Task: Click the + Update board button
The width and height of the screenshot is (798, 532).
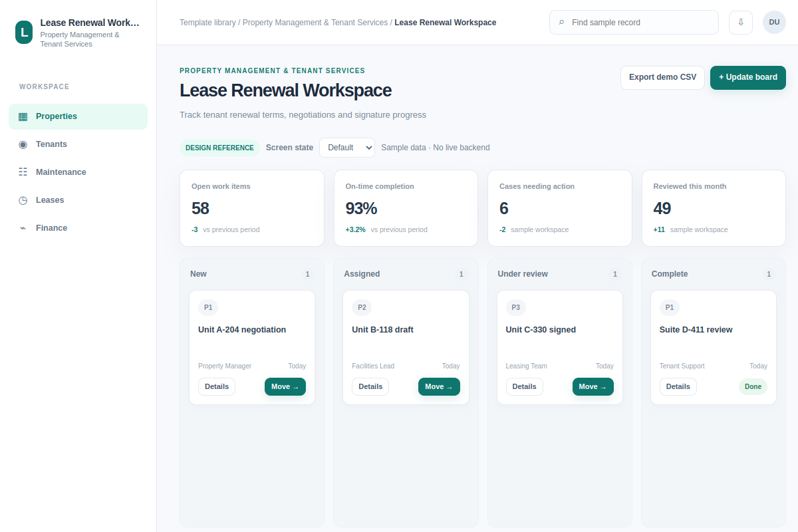Action: point(748,77)
